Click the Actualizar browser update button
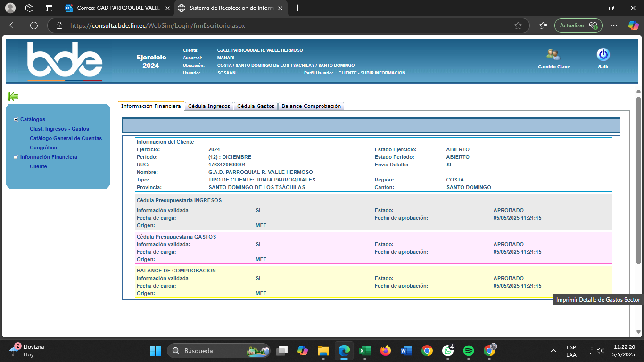The image size is (644, 362). point(578,25)
